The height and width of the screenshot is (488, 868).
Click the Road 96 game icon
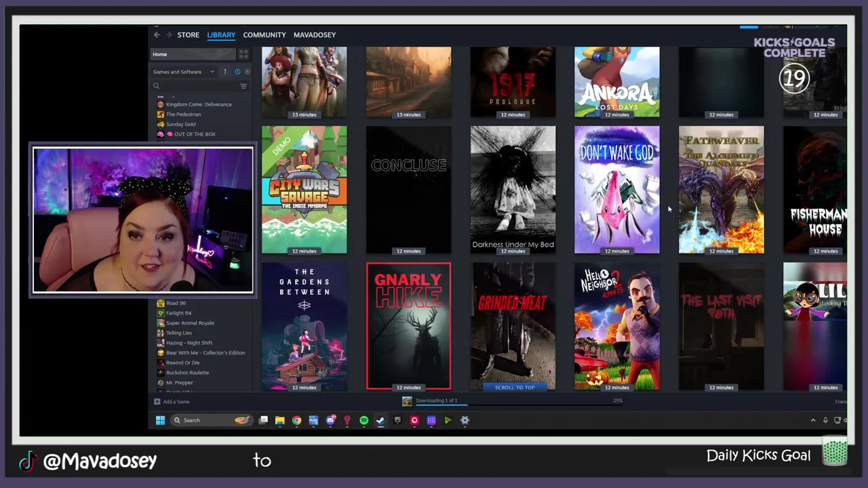(x=160, y=303)
